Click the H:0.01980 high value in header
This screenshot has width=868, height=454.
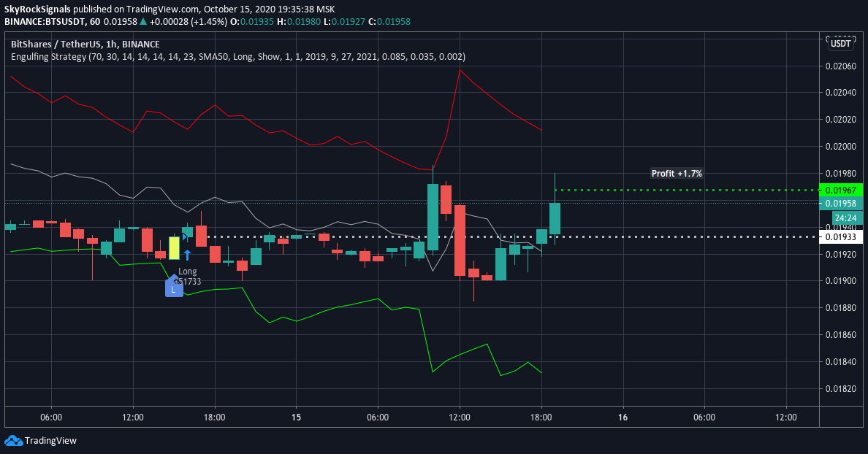298,22
